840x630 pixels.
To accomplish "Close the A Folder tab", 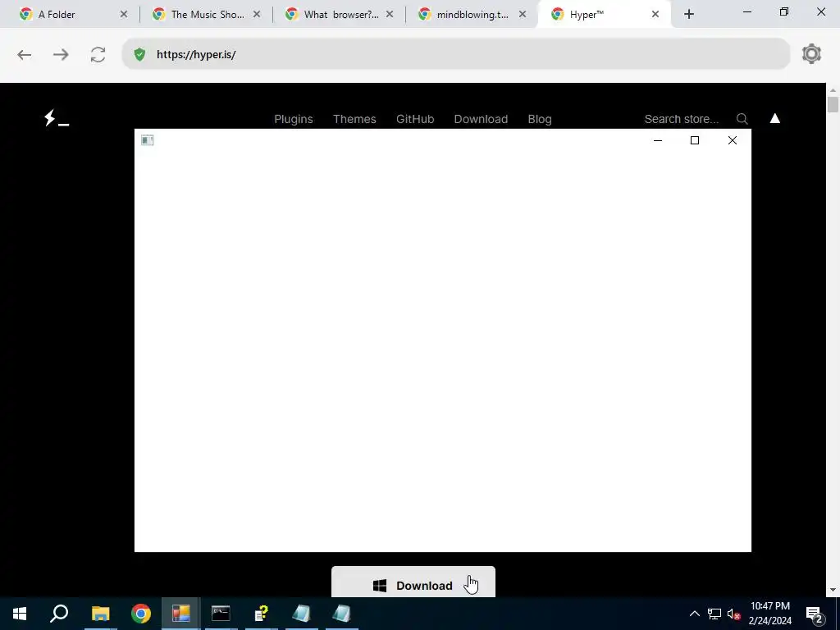I will tap(124, 15).
